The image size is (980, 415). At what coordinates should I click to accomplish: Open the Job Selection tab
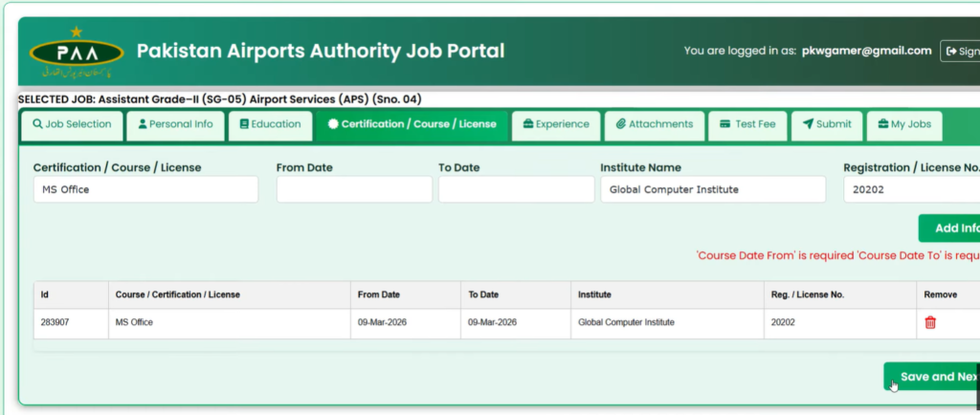point(72,124)
